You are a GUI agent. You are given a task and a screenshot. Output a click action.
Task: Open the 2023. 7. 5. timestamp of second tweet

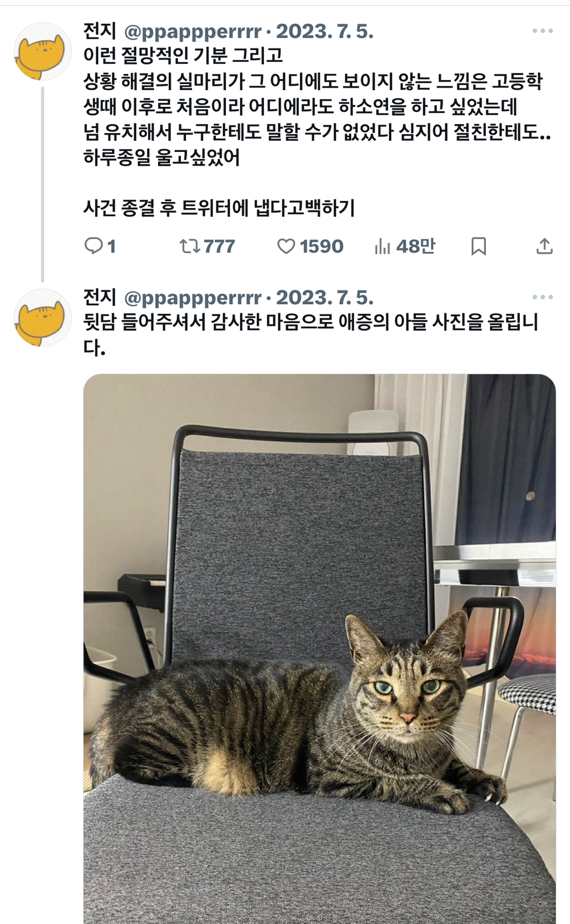pyautogui.click(x=325, y=298)
